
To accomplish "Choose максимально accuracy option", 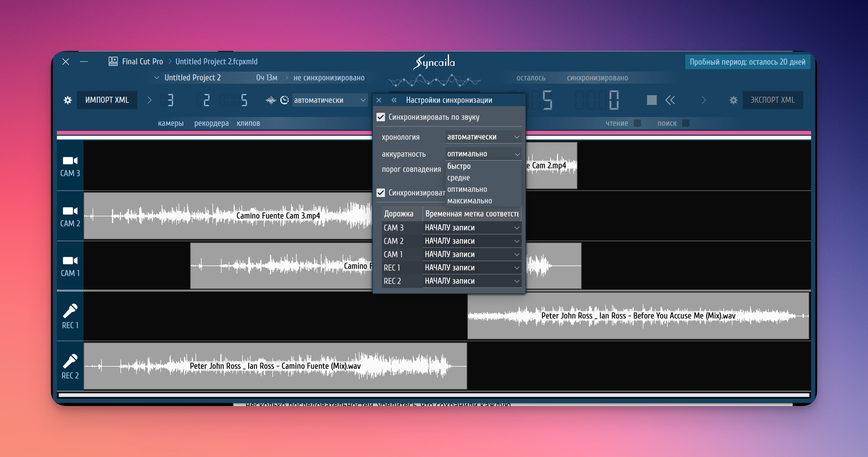I will tap(483, 201).
